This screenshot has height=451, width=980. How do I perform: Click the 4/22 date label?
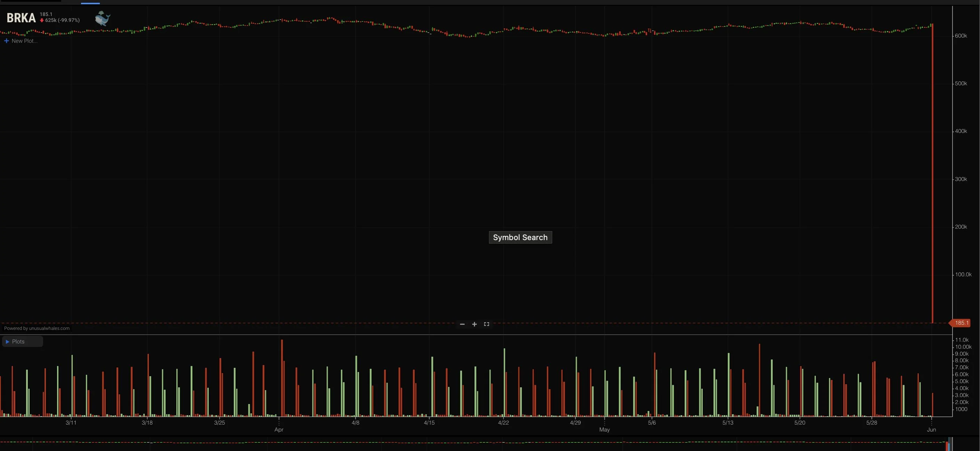tap(503, 422)
